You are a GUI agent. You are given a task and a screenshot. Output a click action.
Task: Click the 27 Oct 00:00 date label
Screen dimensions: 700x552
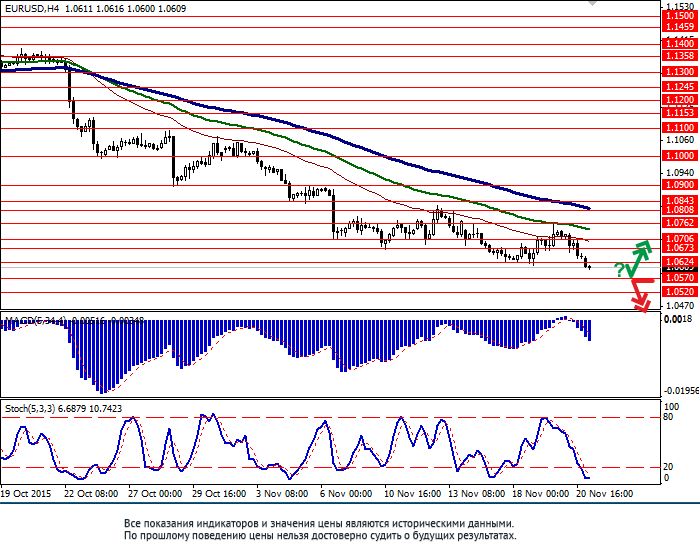(155, 494)
